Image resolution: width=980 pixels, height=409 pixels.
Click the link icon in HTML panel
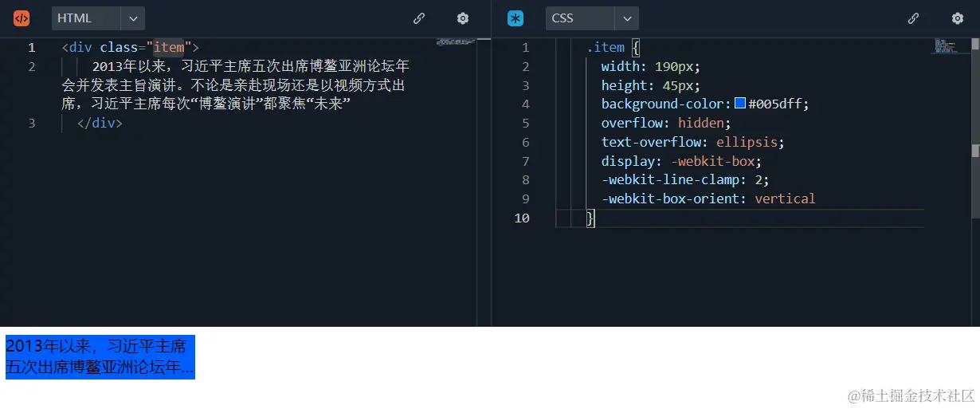[x=419, y=18]
